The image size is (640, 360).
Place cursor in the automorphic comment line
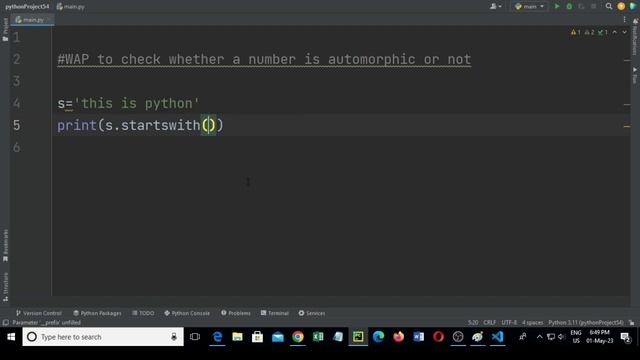coord(264,59)
